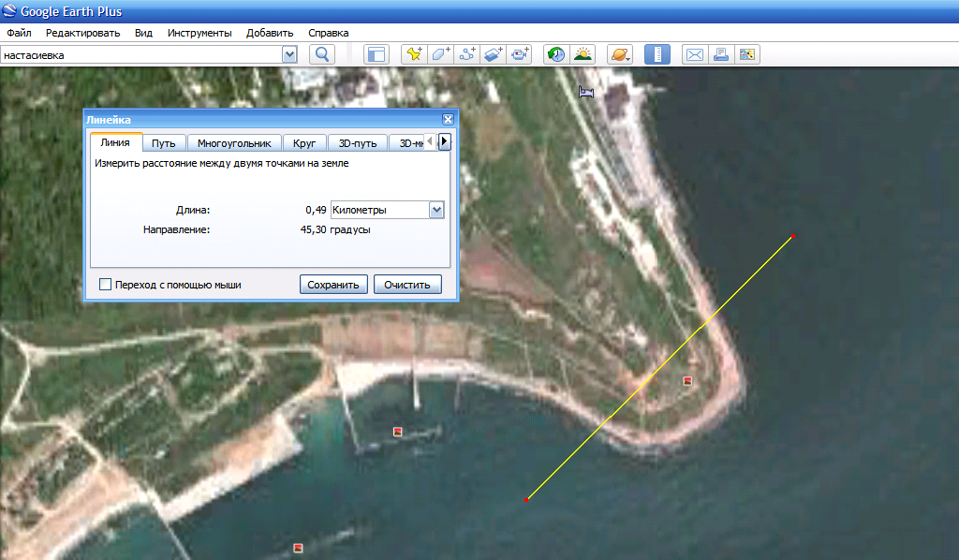
Task: Click the lodging bed icon on the map
Action: click(x=586, y=92)
